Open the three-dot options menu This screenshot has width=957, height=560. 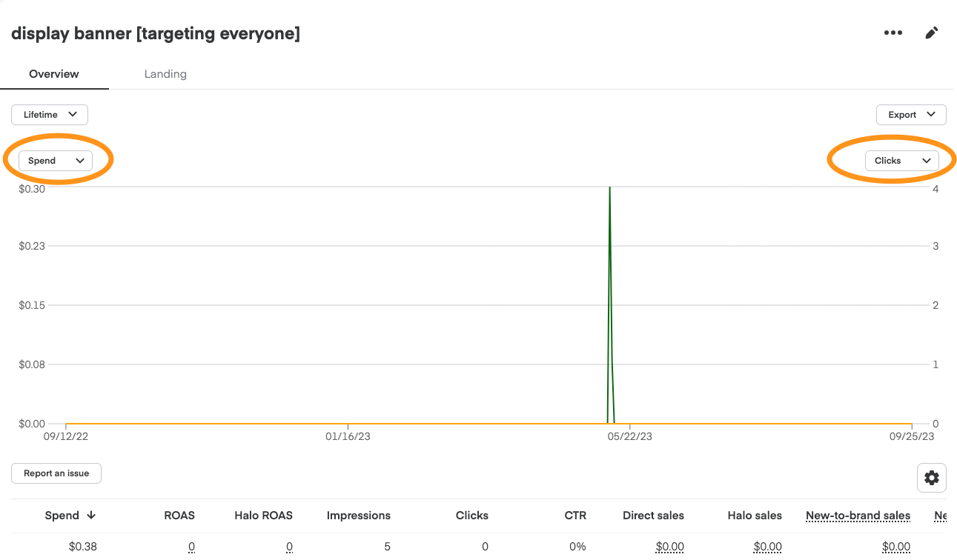coord(893,33)
